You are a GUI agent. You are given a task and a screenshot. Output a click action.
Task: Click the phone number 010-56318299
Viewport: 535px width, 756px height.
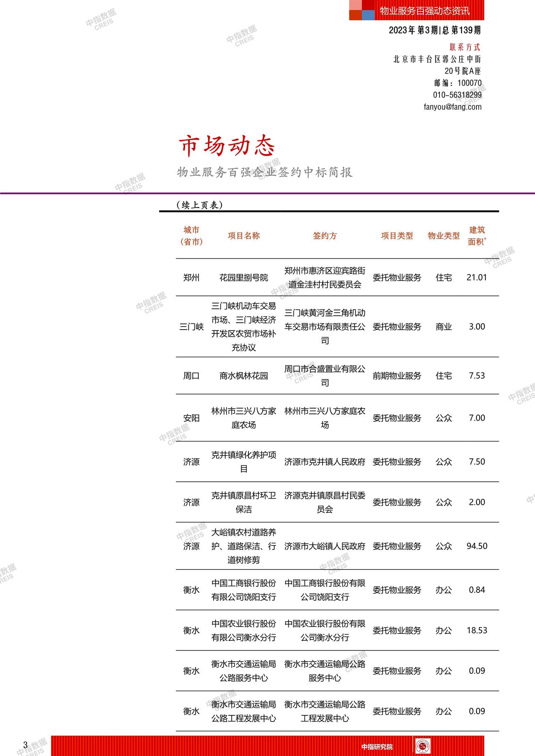point(457,95)
